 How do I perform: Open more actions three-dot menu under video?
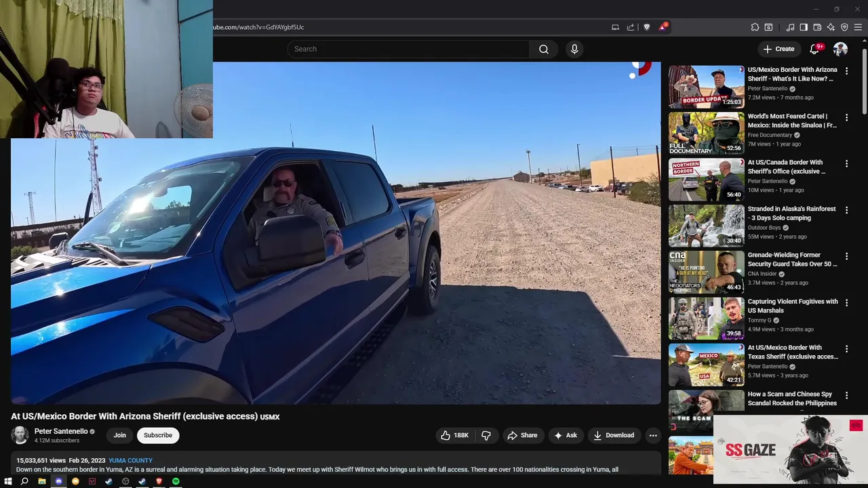pos(653,435)
